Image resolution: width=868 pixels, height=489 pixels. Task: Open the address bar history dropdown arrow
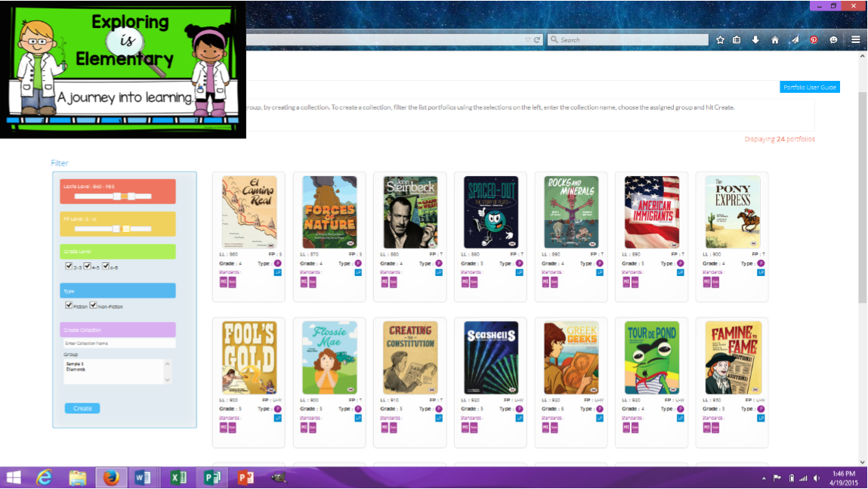click(x=527, y=40)
